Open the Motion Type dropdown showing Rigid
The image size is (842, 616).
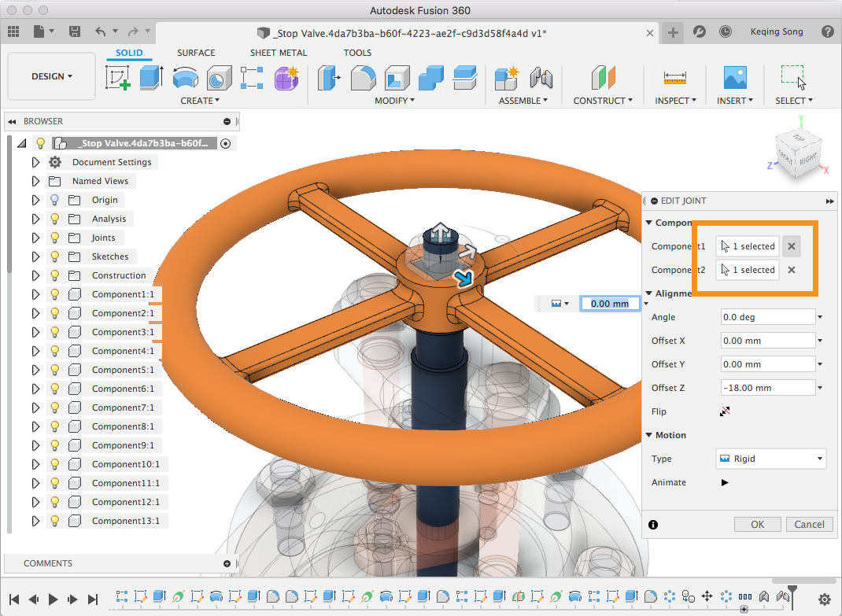pyautogui.click(x=770, y=459)
